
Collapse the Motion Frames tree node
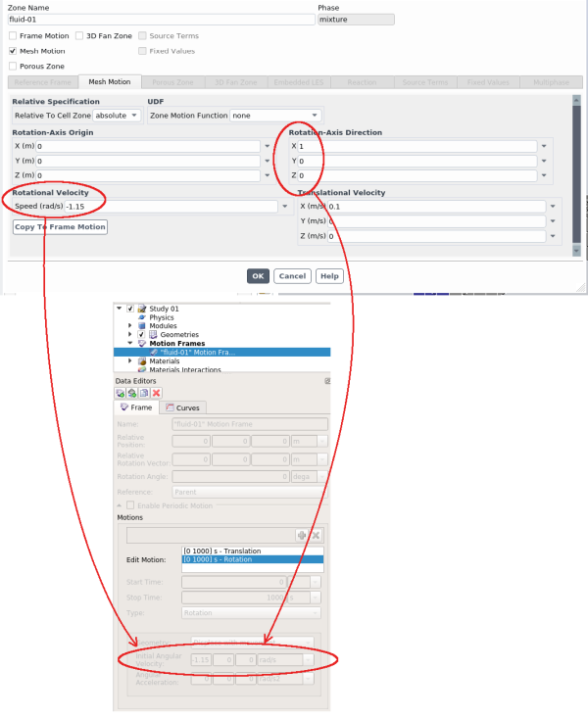[130, 343]
